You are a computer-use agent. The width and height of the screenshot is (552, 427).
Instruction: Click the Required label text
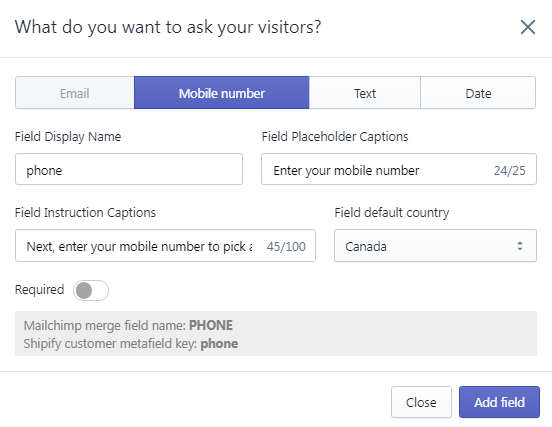(x=39, y=289)
